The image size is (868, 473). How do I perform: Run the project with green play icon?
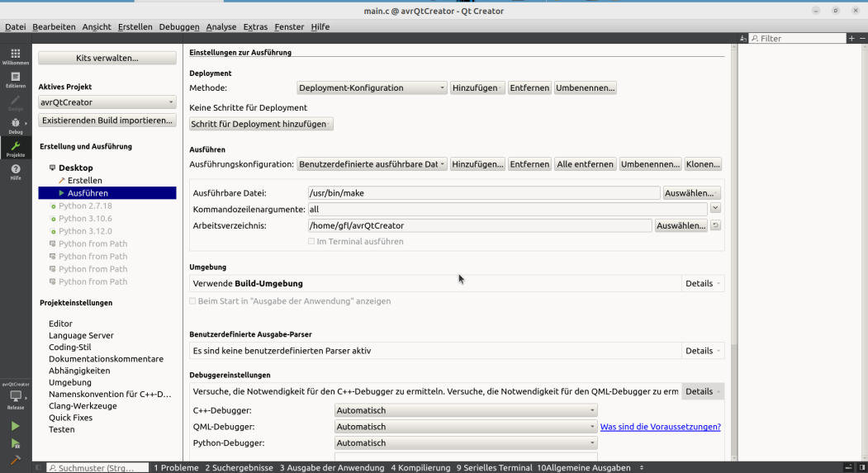point(16,426)
